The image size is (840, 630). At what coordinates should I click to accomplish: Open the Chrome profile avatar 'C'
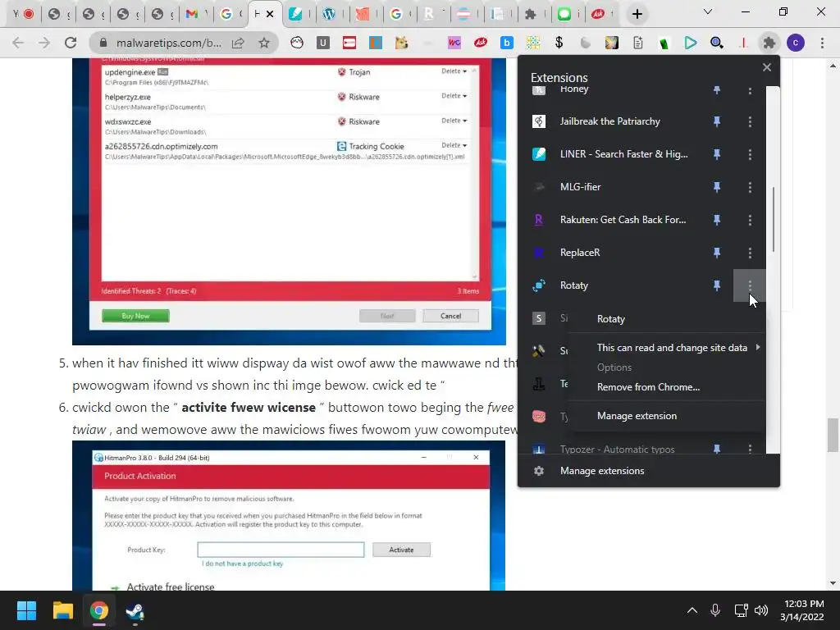pos(796,43)
